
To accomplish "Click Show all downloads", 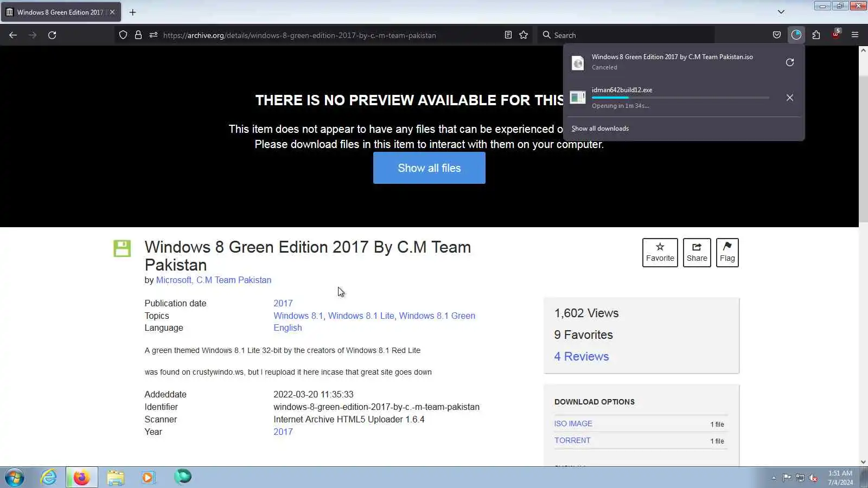I will (x=600, y=129).
